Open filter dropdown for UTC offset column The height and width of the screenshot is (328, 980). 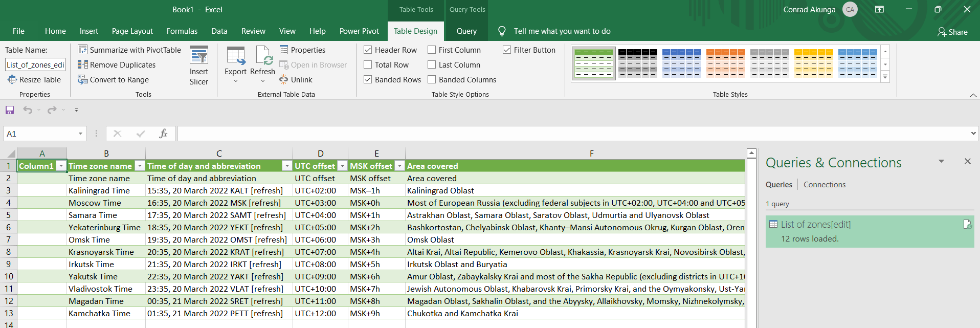pos(342,166)
